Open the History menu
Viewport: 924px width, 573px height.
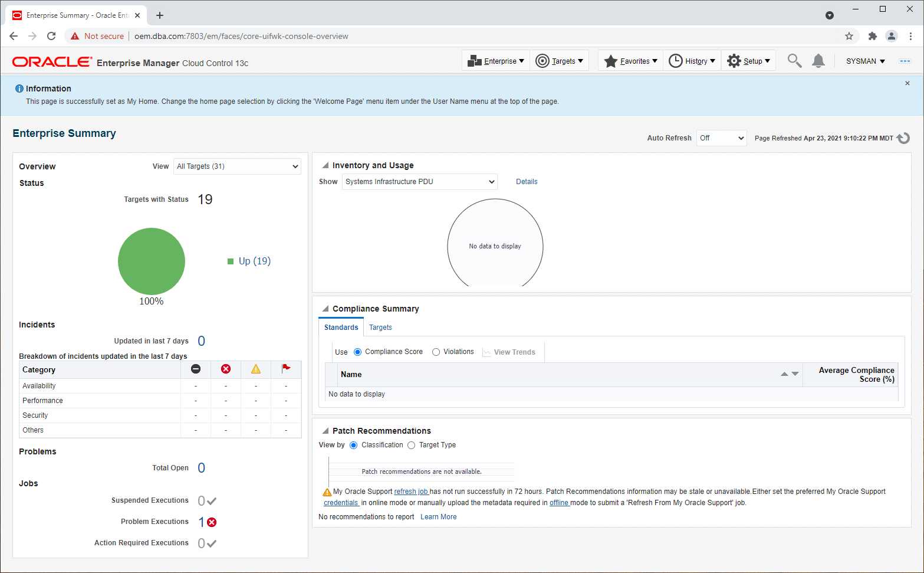click(x=692, y=61)
